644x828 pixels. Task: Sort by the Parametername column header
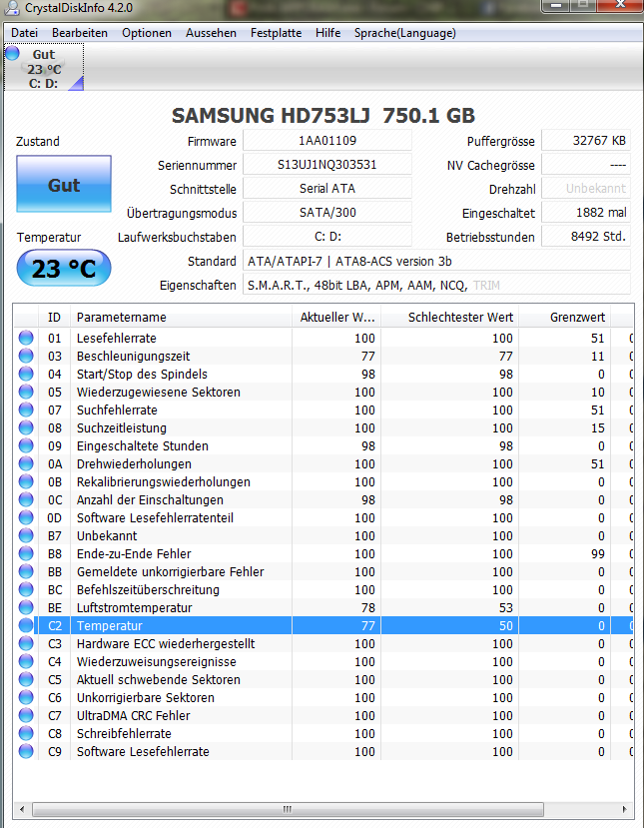pos(181,318)
